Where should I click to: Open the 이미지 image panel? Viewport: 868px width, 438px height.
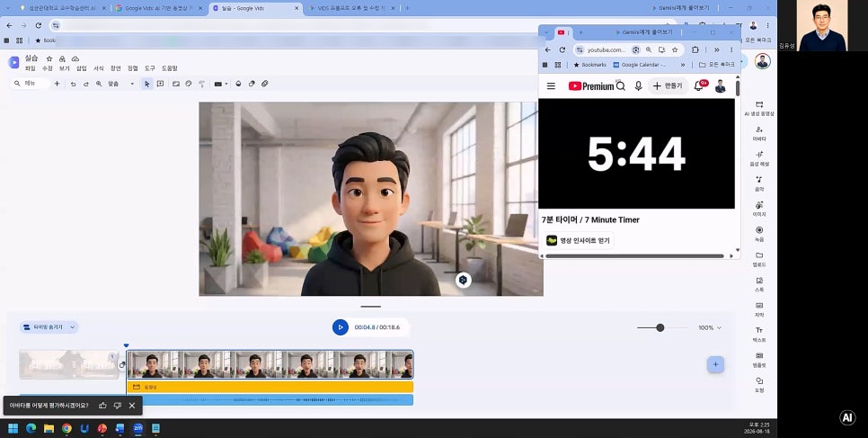pos(759,209)
